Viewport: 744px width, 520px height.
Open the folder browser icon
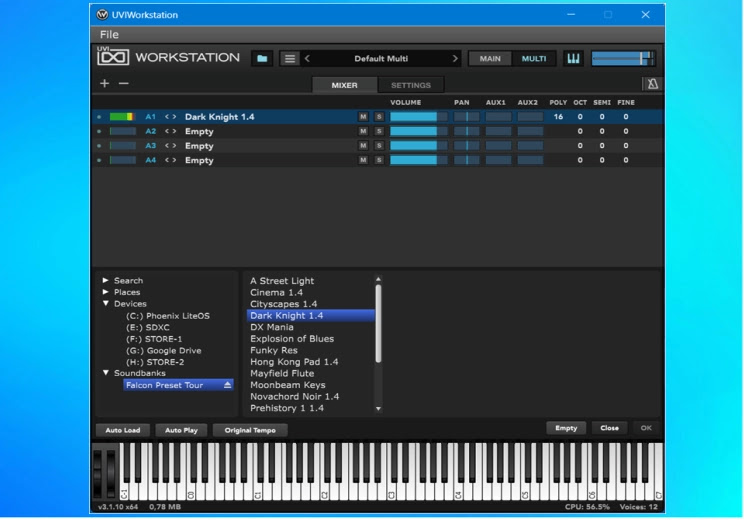pyautogui.click(x=262, y=58)
